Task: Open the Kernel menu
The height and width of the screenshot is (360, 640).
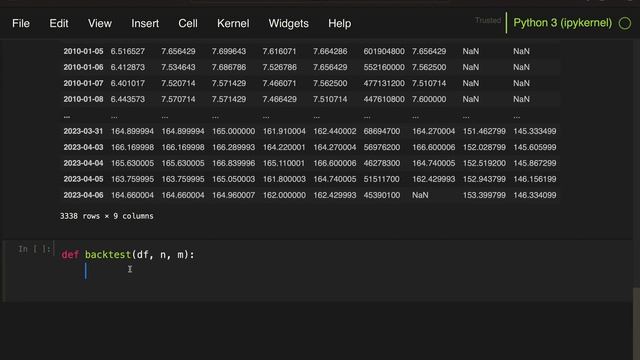Action: [x=233, y=24]
